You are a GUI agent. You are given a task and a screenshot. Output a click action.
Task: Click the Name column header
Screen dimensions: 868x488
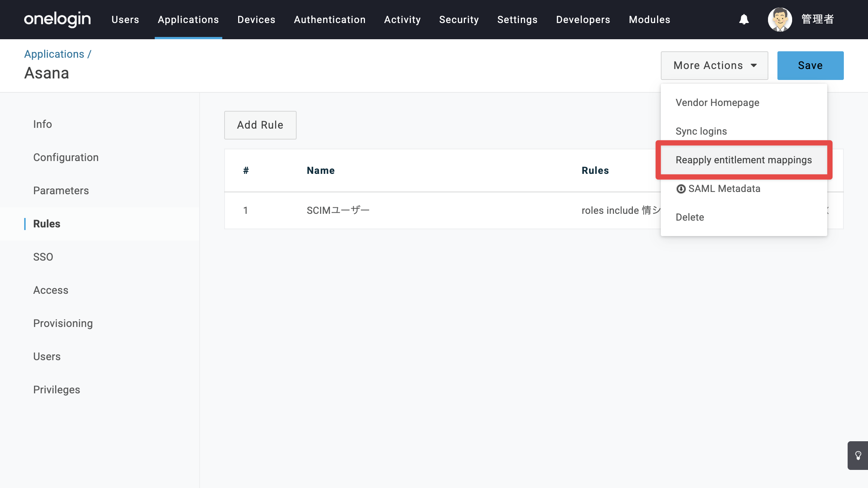(x=321, y=170)
